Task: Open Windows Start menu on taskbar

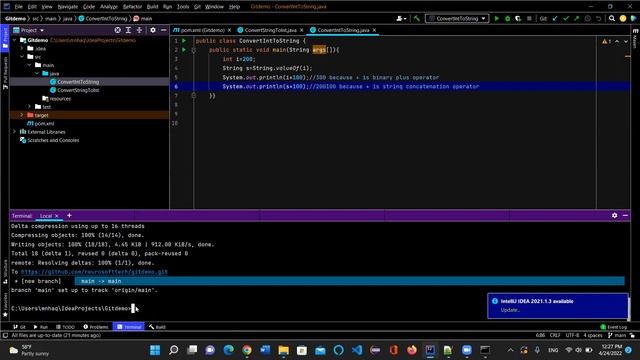Action: 155,350
